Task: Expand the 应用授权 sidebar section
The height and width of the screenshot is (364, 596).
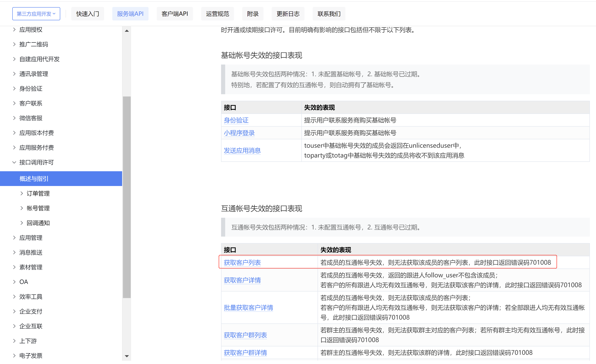Action: coord(31,29)
